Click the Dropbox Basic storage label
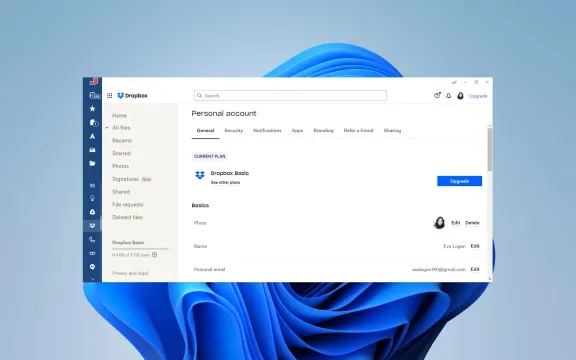 (128, 242)
